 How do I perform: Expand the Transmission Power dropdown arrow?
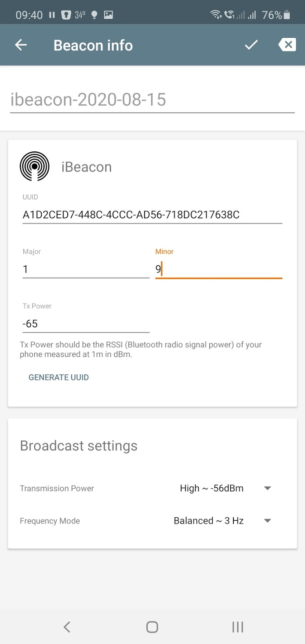click(x=267, y=488)
